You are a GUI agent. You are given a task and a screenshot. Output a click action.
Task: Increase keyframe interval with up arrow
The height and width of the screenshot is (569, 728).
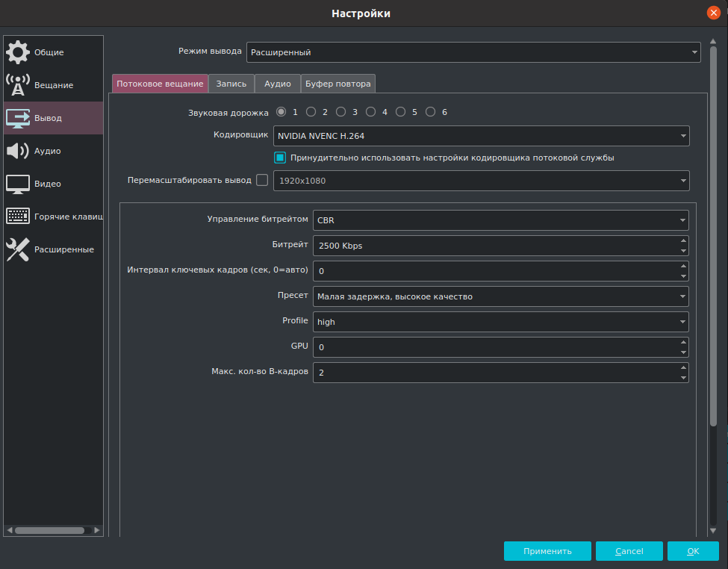click(683, 266)
